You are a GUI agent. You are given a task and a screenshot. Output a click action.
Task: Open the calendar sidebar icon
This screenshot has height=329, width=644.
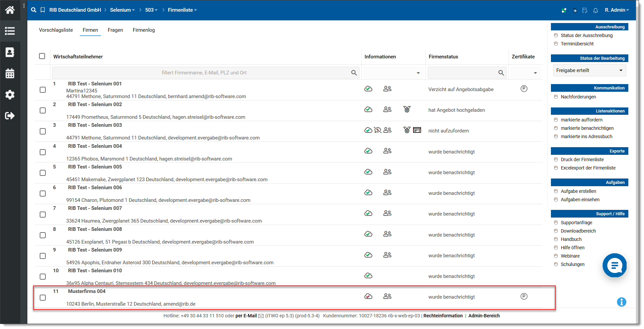10,73
